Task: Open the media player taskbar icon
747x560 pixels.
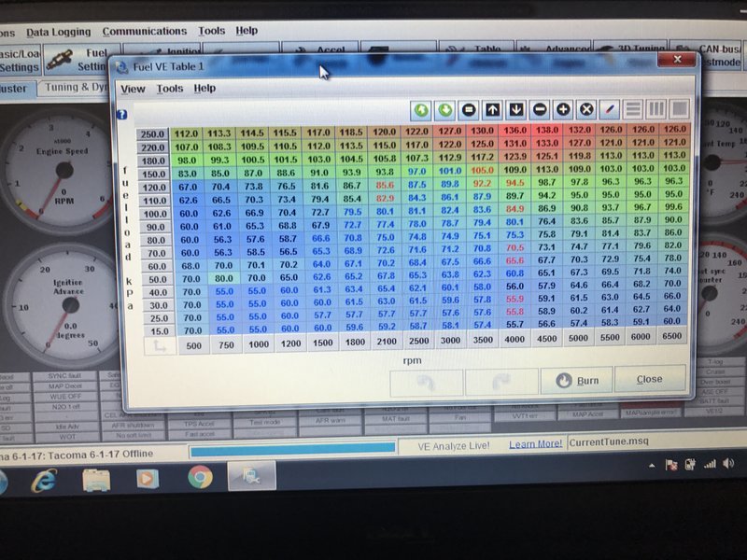Action: coord(148,478)
